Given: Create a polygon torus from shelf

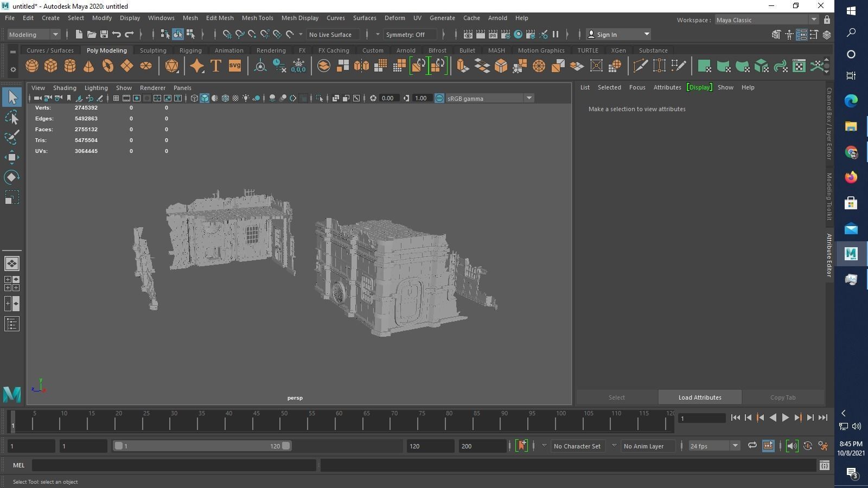Looking at the screenshot, I should click(x=108, y=66).
